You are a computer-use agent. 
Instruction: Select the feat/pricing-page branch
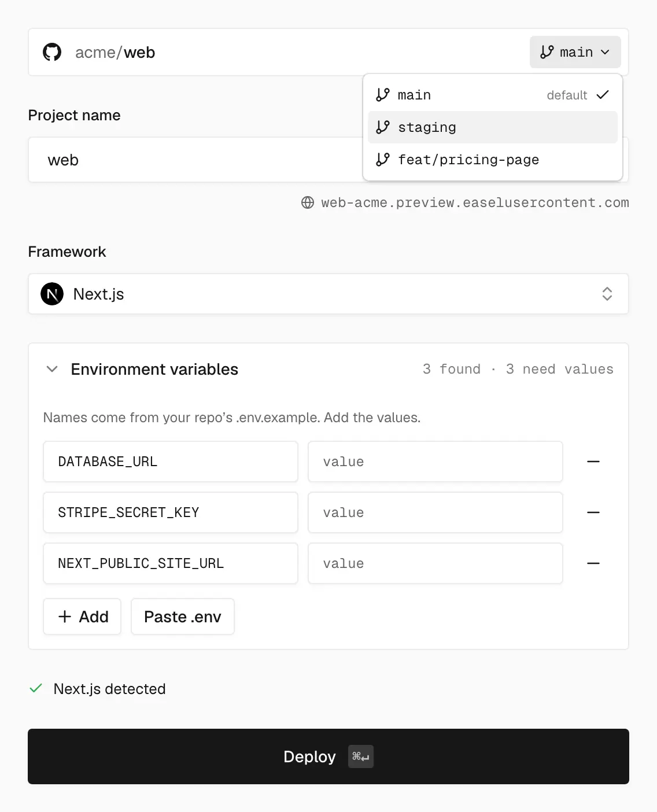(x=493, y=160)
